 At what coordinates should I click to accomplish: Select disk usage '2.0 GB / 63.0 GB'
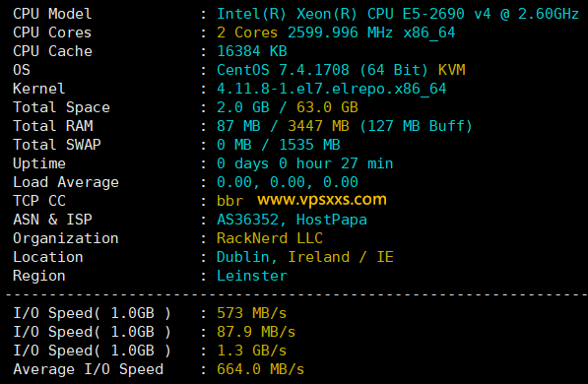tap(288, 107)
